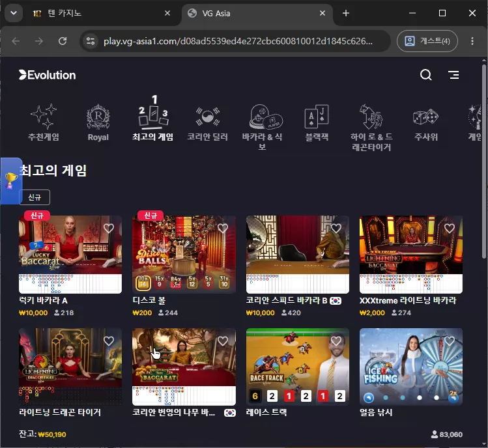Viewport: 488px width, 448px height.
Task: Favorite 얼음 낚시 with heart icon
Action: (x=450, y=341)
